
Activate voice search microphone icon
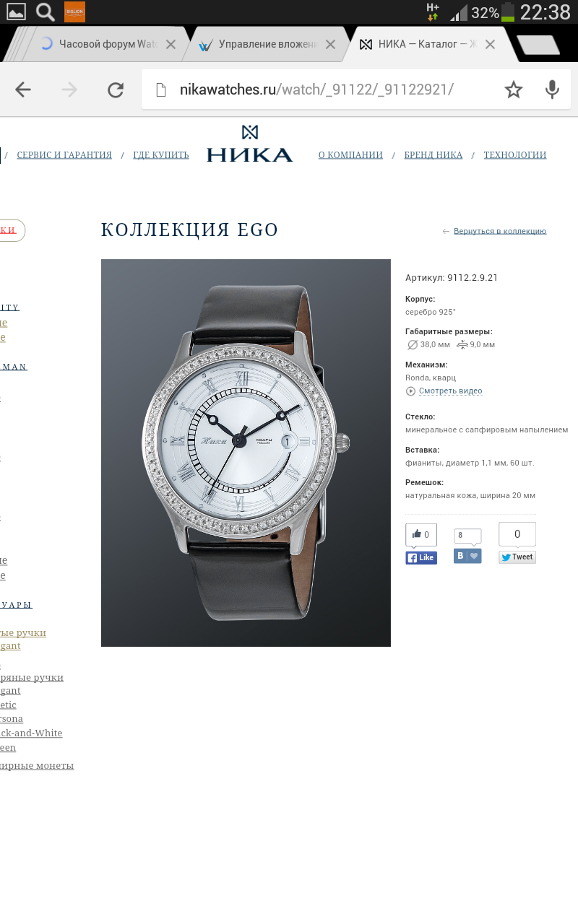point(552,90)
